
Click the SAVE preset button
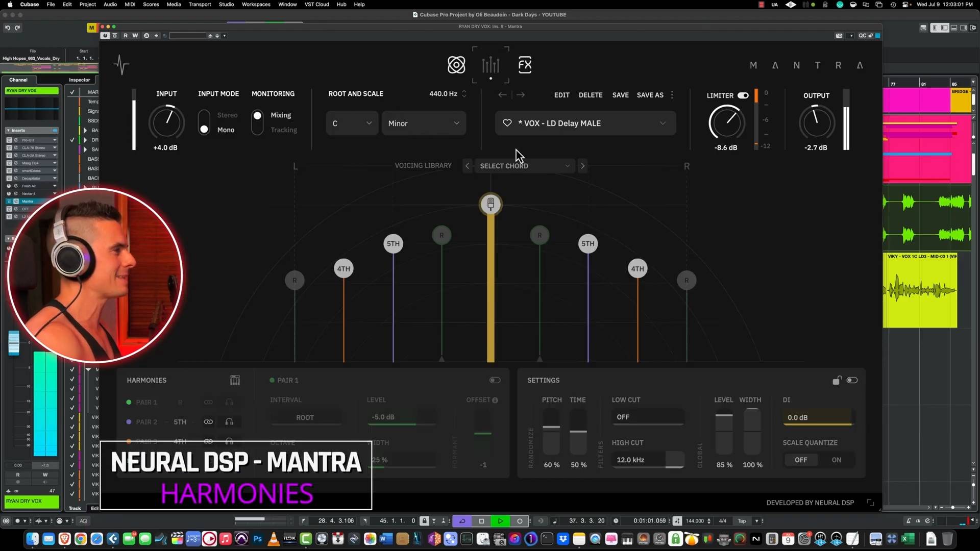pos(620,95)
